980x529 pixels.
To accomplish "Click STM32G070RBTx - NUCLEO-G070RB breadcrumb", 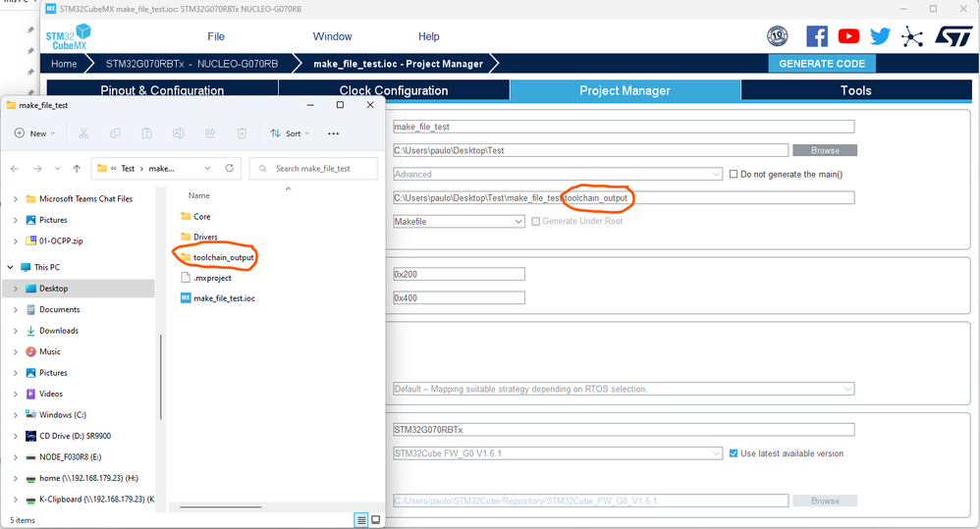I will 191,64.
